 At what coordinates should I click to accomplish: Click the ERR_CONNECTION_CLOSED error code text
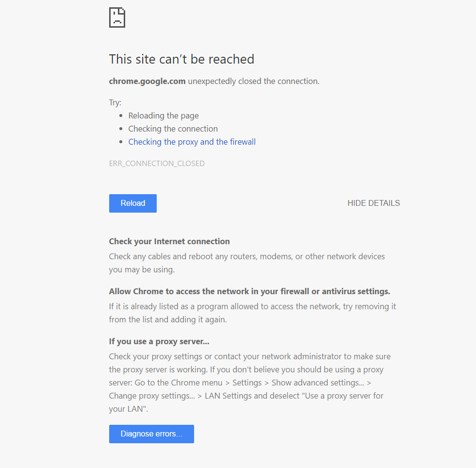tap(157, 164)
